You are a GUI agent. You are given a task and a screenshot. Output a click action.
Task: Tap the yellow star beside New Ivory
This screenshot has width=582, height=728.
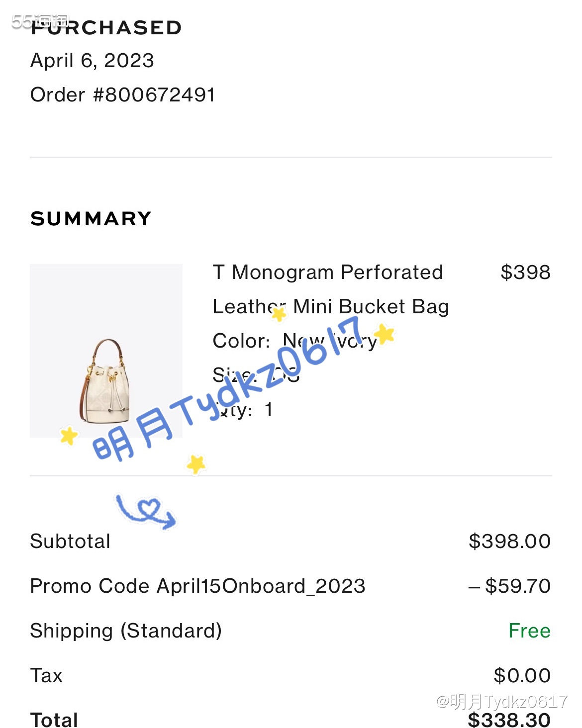point(384,334)
